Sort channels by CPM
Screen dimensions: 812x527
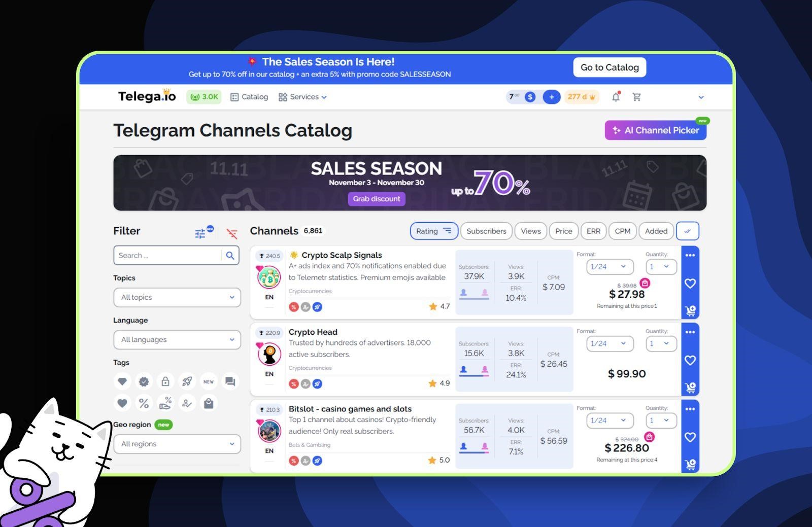point(623,231)
